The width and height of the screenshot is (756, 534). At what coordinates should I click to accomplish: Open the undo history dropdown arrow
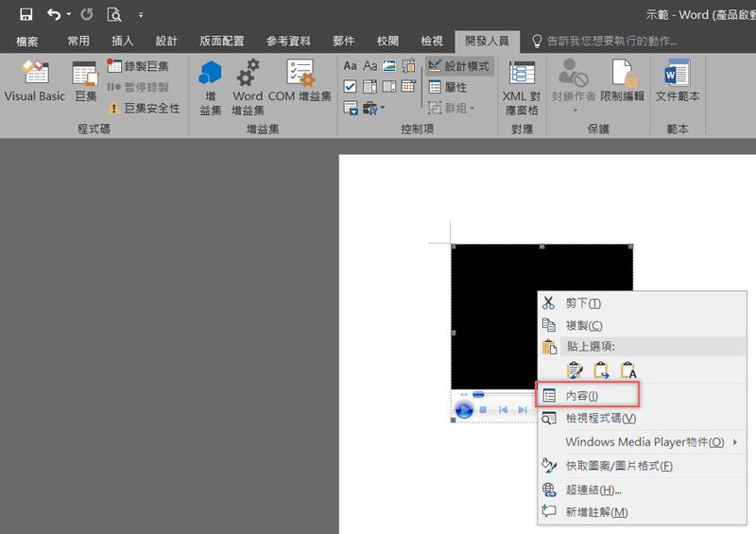pos(69,15)
